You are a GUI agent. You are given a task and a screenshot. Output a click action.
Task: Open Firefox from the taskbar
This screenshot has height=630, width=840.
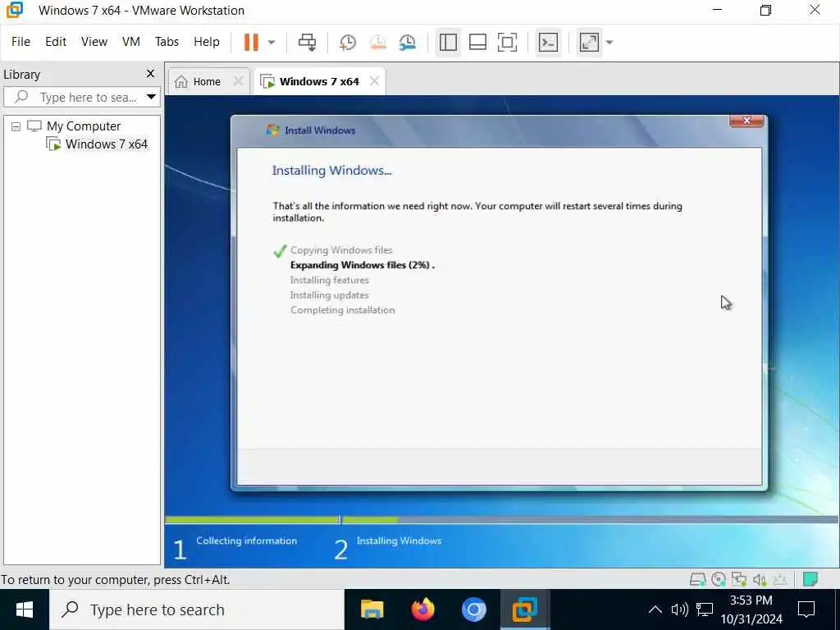point(422,609)
